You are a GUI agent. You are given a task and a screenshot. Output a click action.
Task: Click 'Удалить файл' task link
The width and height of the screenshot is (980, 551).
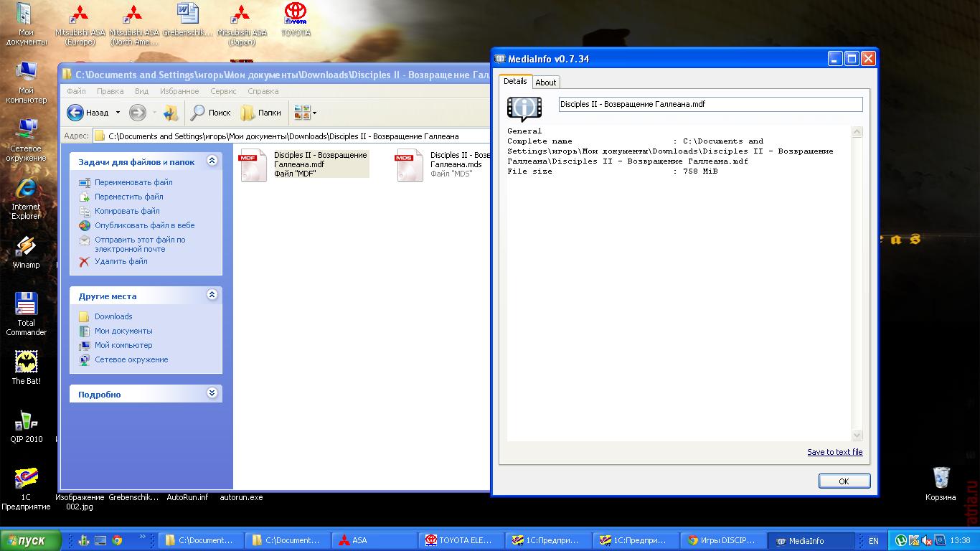121,262
